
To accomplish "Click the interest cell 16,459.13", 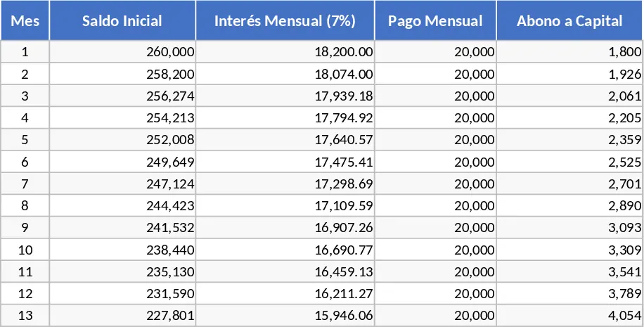I will click(285, 271).
